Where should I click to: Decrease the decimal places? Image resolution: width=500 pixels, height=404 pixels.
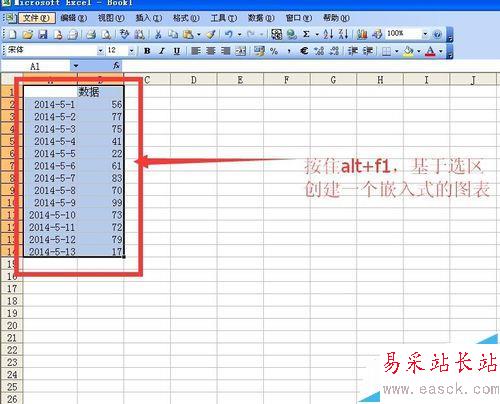334,51
